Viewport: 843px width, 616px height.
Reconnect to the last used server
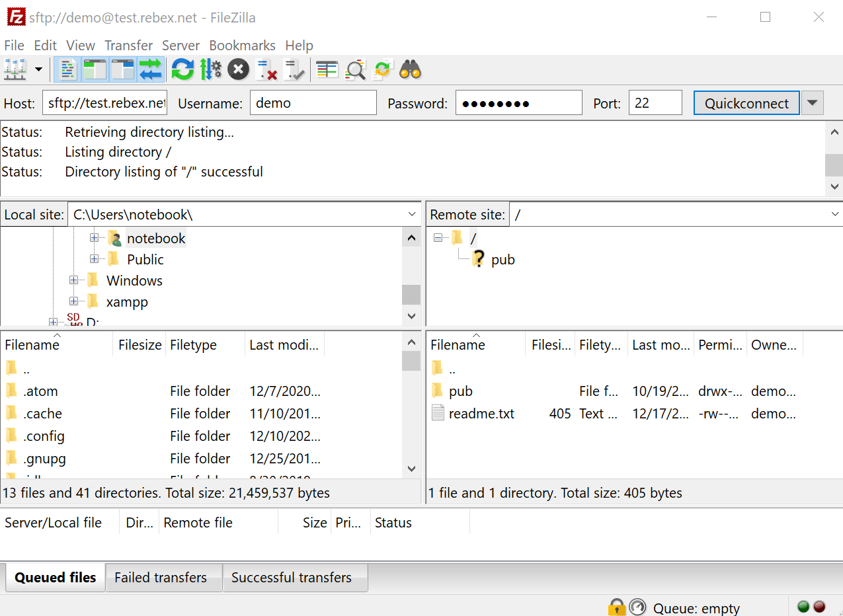[294, 69]
